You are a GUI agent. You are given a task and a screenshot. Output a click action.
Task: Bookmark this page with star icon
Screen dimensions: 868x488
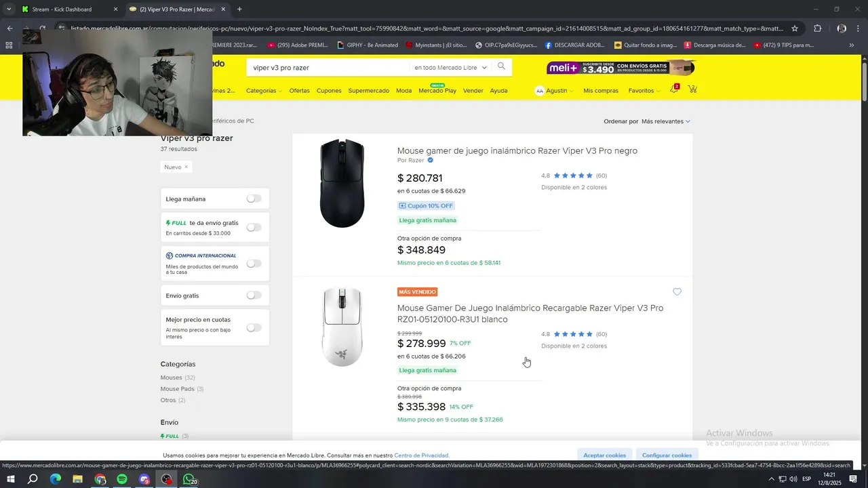click(795, 28)
